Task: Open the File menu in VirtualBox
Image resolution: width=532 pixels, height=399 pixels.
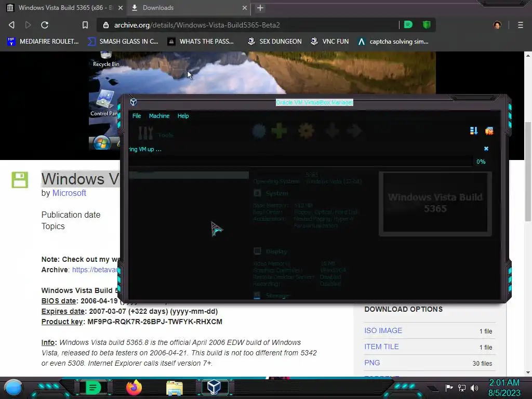Action: (137, 116)
